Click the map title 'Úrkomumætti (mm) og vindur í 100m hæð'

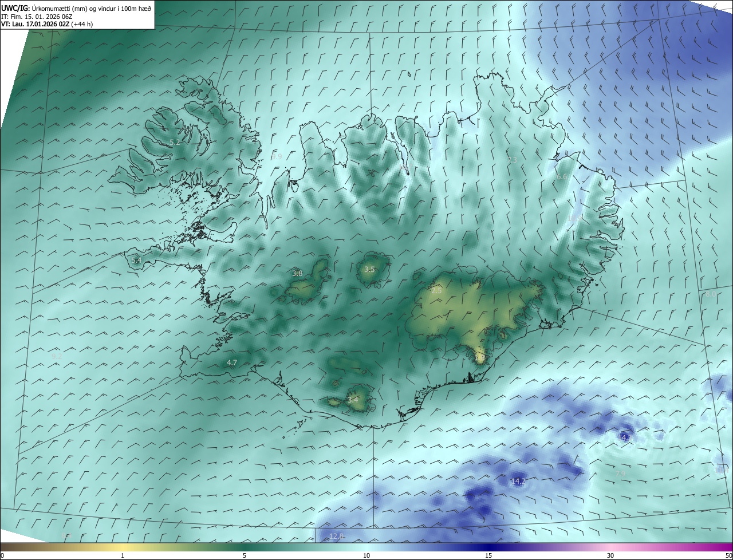pos(90,8)
